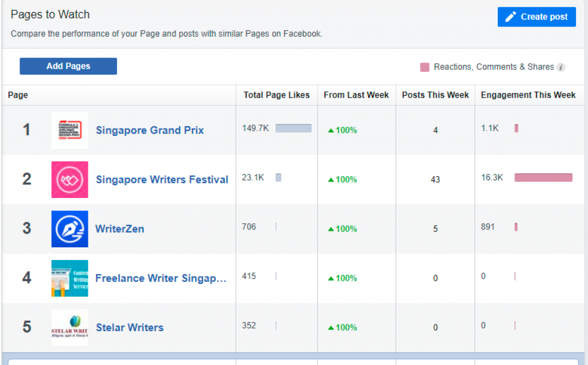Click the WriterZen blue pen logo
Image resolution: width=588 pixels, height=365 pixels.
click(69, 229)
